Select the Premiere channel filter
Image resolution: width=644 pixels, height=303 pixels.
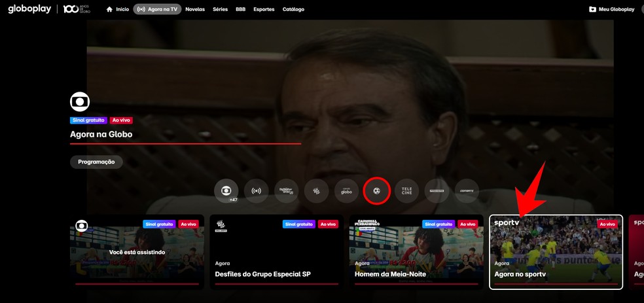click(x=437, y=191)
